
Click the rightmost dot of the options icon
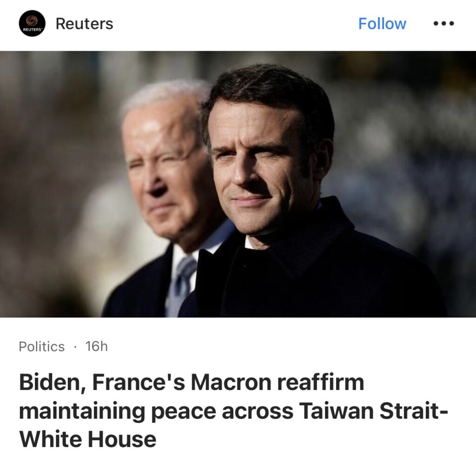[x=451, y=23]
